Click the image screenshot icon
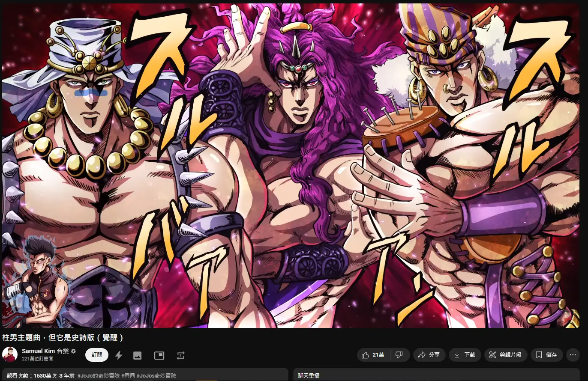Viewport: 588px width, 381px height. pos(137,355)
